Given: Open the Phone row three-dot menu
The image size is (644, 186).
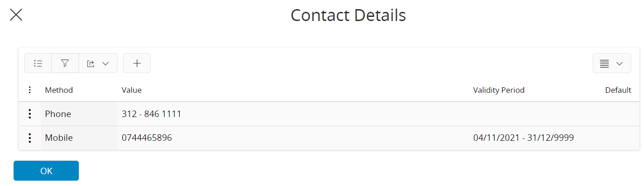Looking at the screenshot, I should click(30, 114).
